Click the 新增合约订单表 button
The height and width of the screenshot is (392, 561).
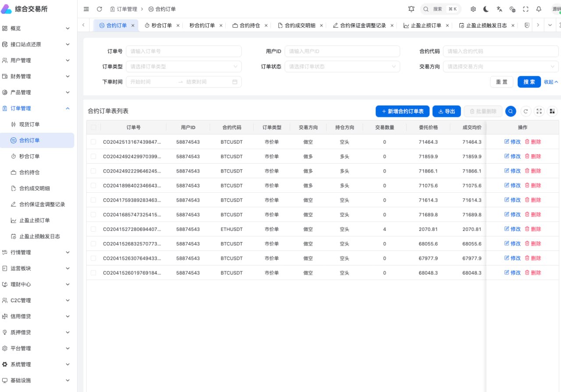402,111
